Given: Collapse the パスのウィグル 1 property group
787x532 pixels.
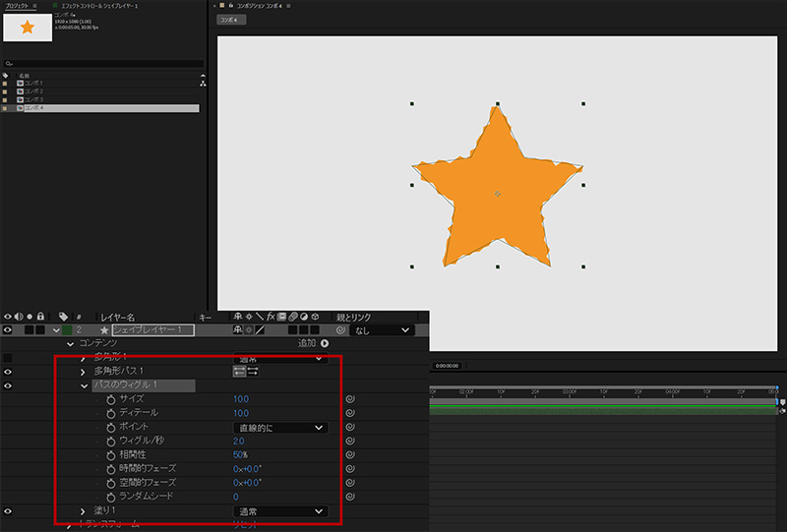Looking at the screenshot, I should pyautogui.click(x=84, y=385).
